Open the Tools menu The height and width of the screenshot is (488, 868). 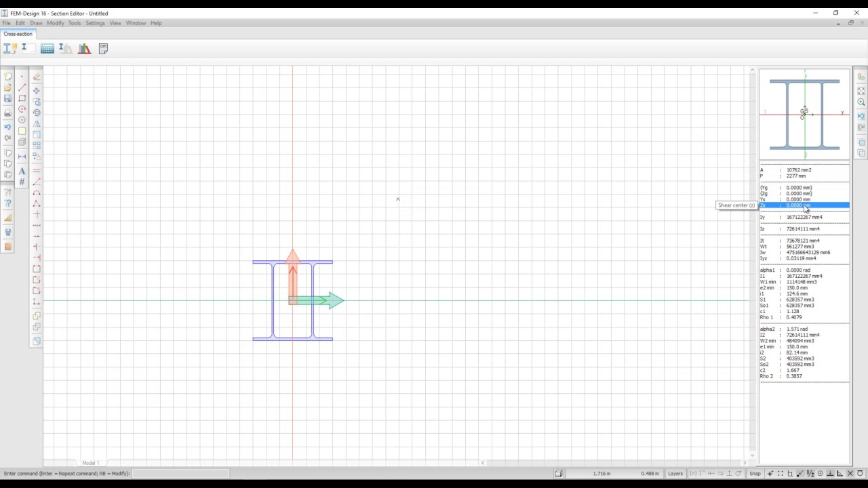click(75, 23)
